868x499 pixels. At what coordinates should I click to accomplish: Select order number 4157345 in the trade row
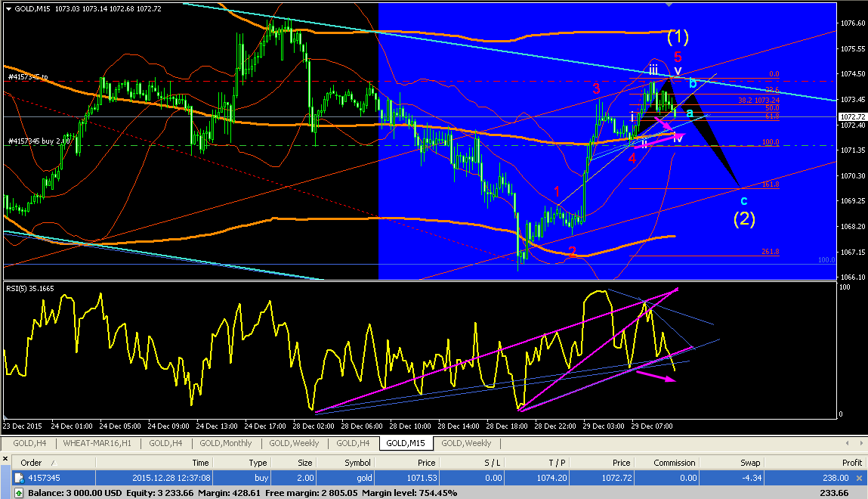pyautogui.click(x=45, y=478)
